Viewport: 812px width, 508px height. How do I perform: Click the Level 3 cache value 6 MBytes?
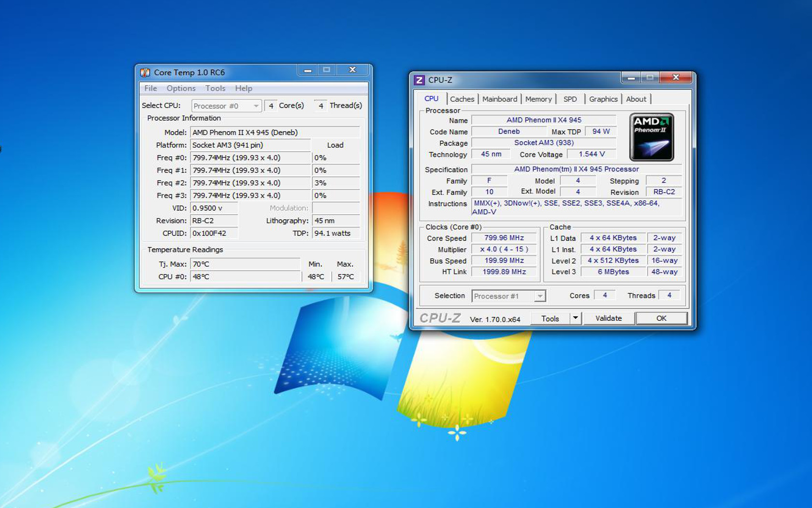pyautogui.click(x=613, y=272)
